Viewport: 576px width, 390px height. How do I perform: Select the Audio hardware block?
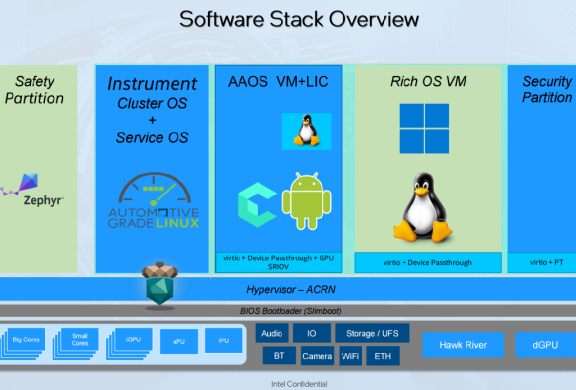pos(272,333)
